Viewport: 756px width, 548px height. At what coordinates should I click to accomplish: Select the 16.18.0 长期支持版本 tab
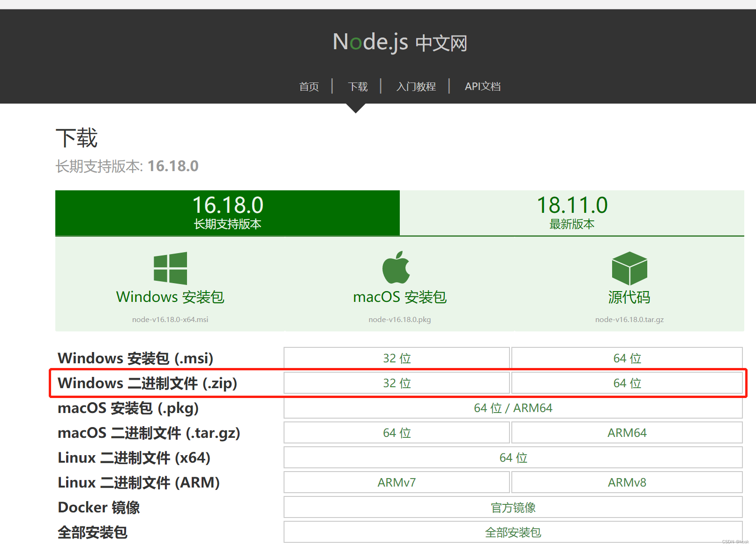pyautogui.click(x=227, y=213)
